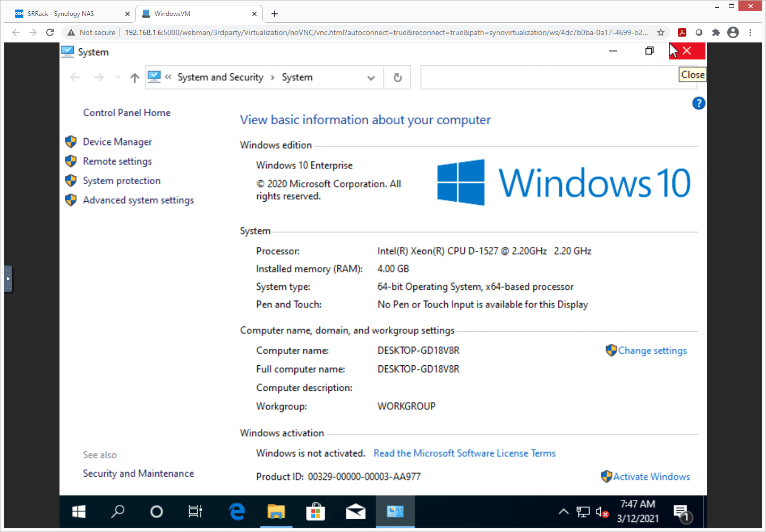Viewport: 766px width, 532px height.
Task: Click the browser forward button
Action: (x=33, y=32)
